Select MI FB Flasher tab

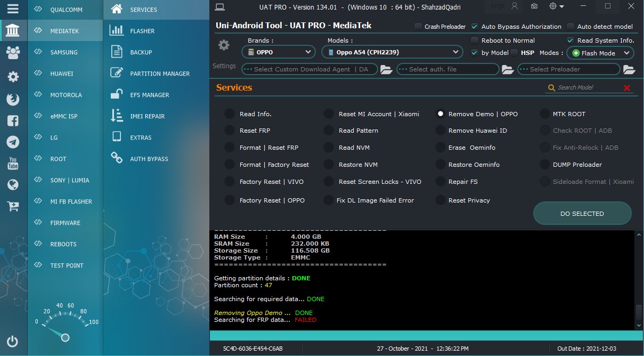[65, 201]
